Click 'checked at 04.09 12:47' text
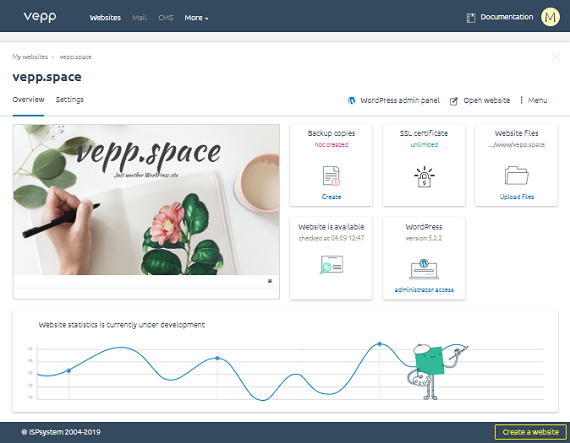This screenshot has width=570, height=443. [331, 238]
